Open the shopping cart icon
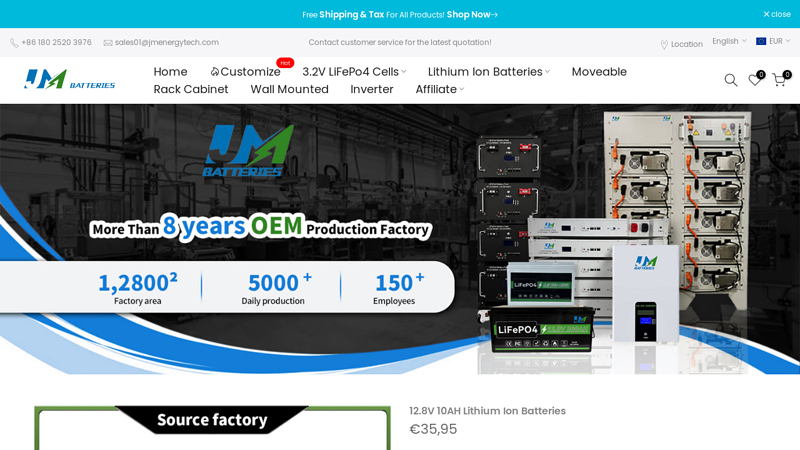Viewport: 800px width, 450px height. (x=779, y=80)
